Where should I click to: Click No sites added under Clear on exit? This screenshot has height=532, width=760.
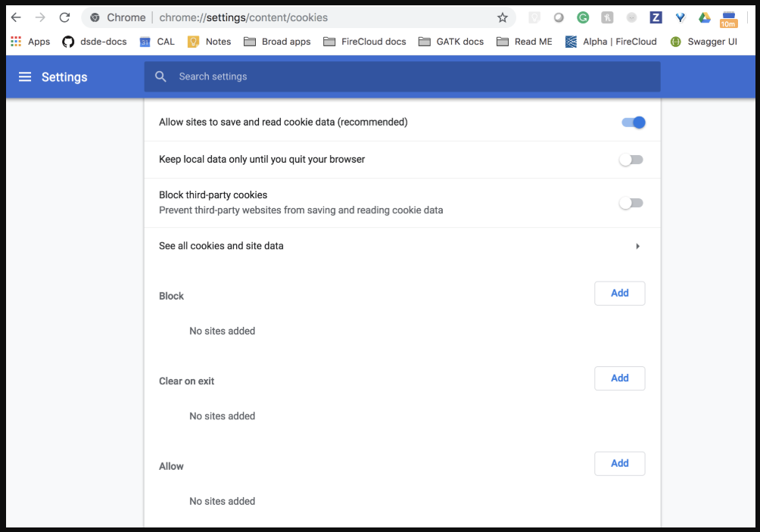pos(222,415)
